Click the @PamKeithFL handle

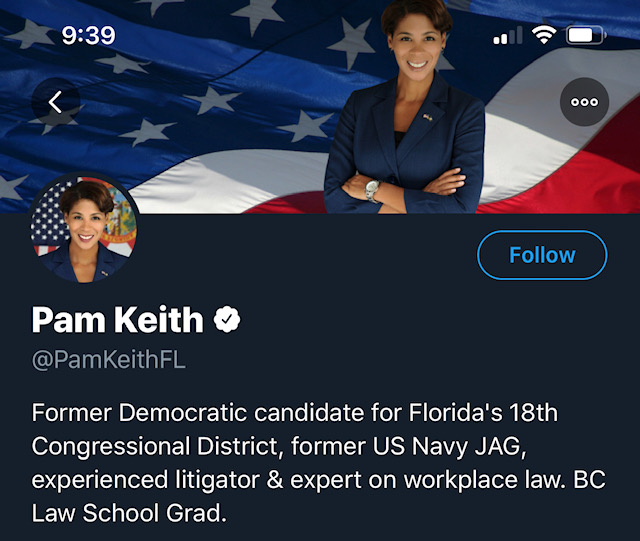109,361
